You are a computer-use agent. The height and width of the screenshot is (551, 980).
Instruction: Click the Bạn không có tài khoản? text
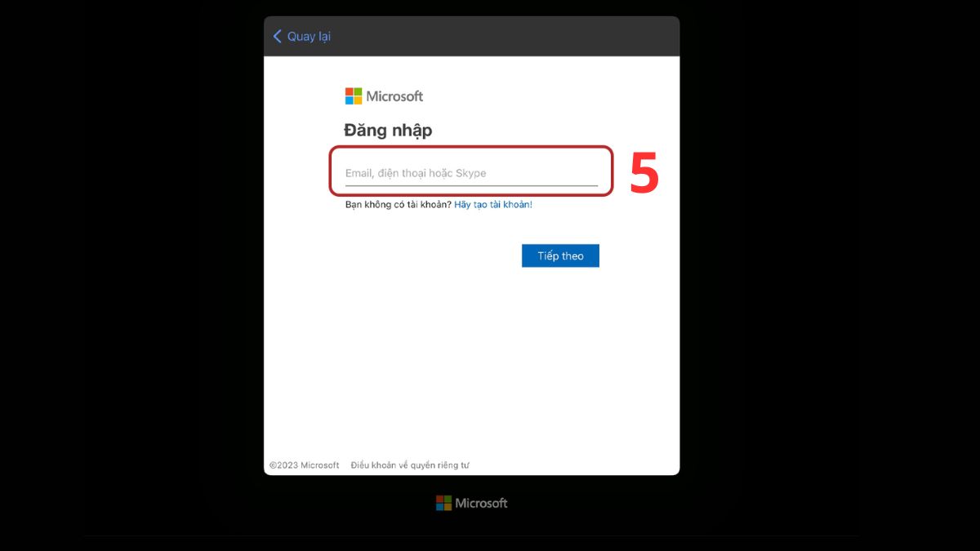[x=398, y=205]
